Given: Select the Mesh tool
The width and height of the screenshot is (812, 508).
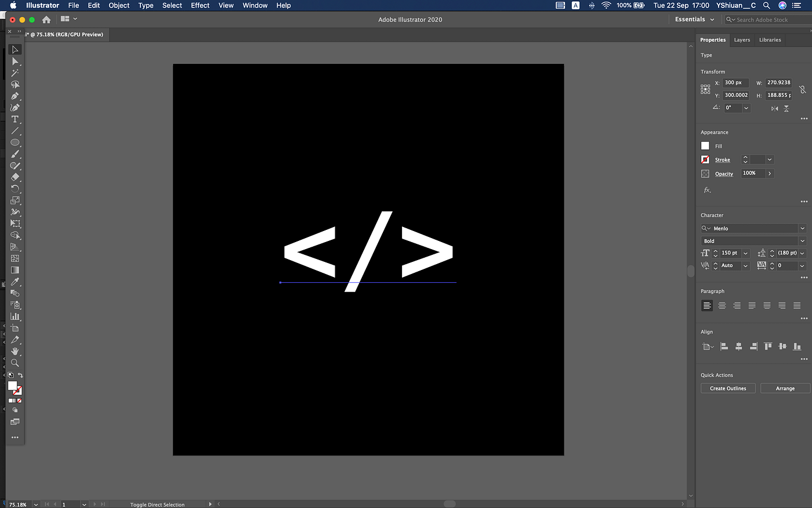Looking at the screenshot, I should [15, 258].
